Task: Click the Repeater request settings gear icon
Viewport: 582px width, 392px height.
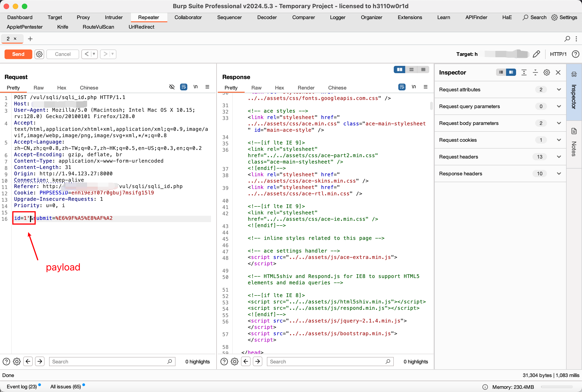Action: click(x=39, y=54)
